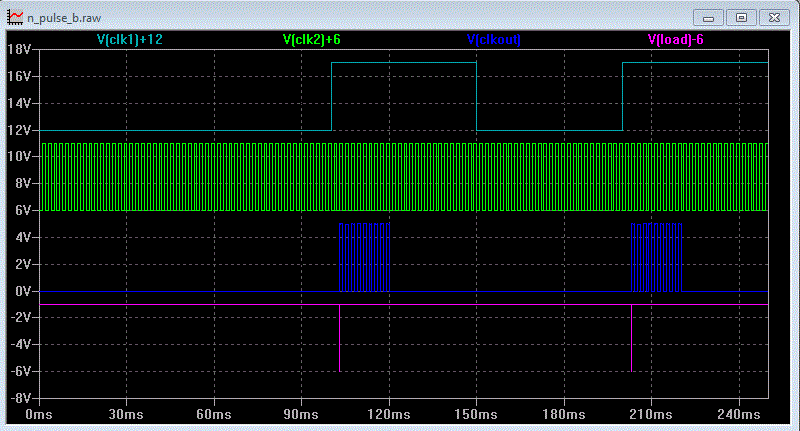This screenshot has height=431, width=800.
Task: Click the V(clk2)+6 trace label
Action: pos(312,39)
